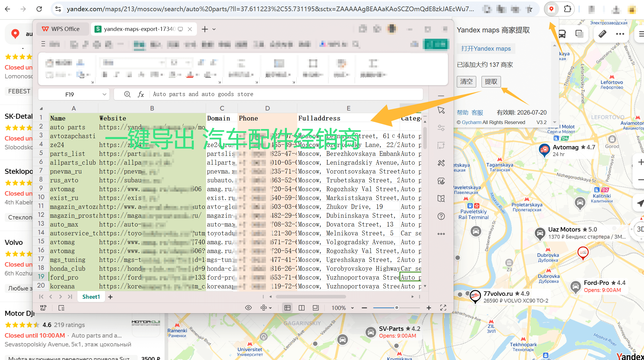Click the zoom out minus on status bar
The image size is (644, 360).
pos(364,308)
